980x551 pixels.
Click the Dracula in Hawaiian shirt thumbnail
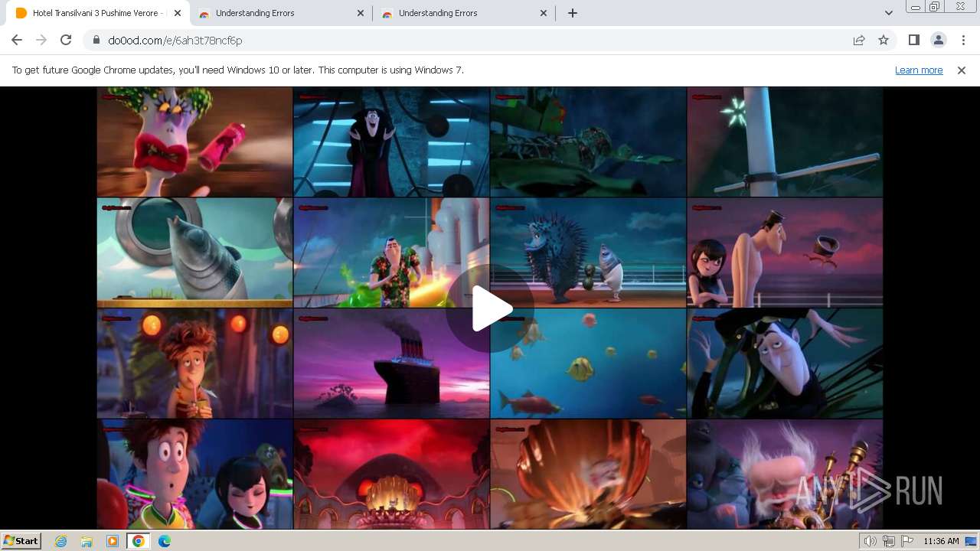click(x=391, y=253)
